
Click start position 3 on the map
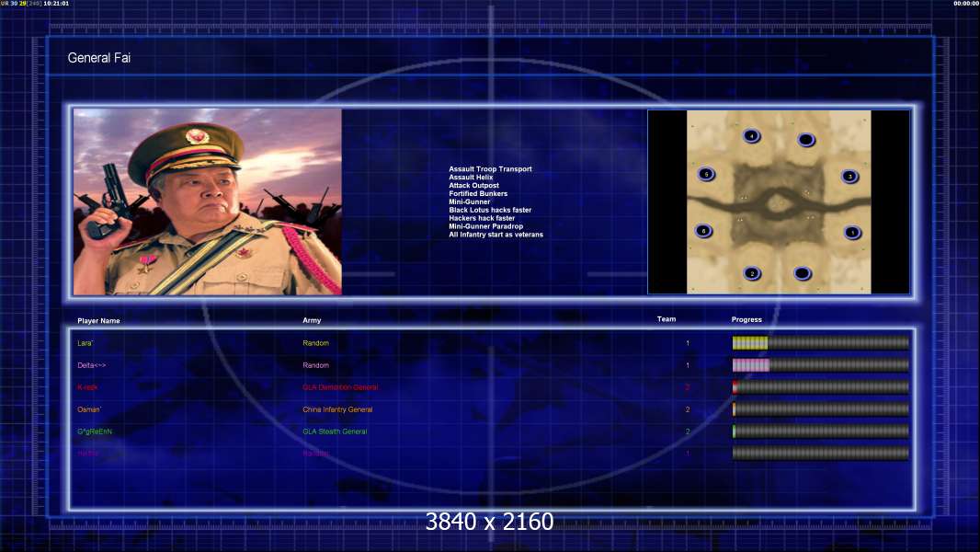coord(850,177)
